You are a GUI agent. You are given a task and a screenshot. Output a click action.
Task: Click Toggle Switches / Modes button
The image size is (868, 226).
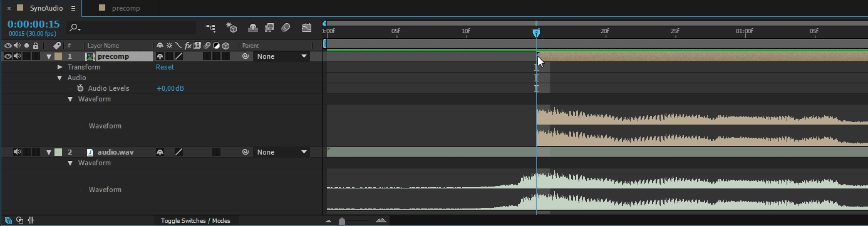tap(195, 220)
